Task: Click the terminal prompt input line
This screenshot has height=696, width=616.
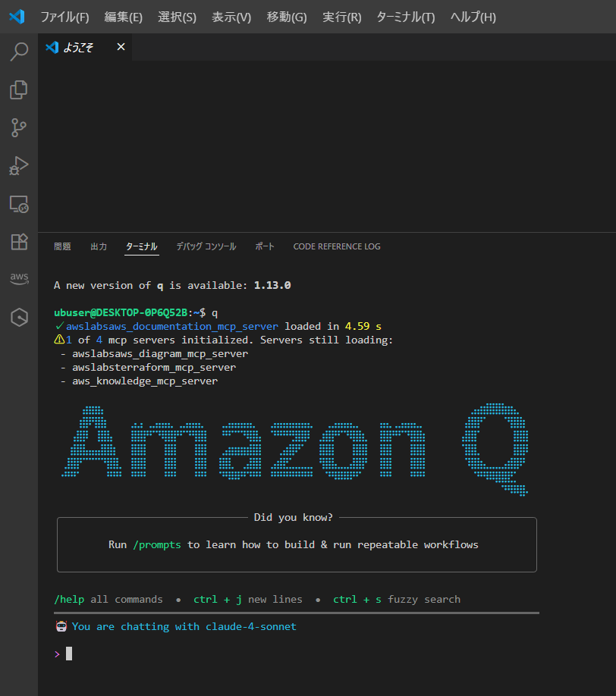Action: (x=296, y=654)
